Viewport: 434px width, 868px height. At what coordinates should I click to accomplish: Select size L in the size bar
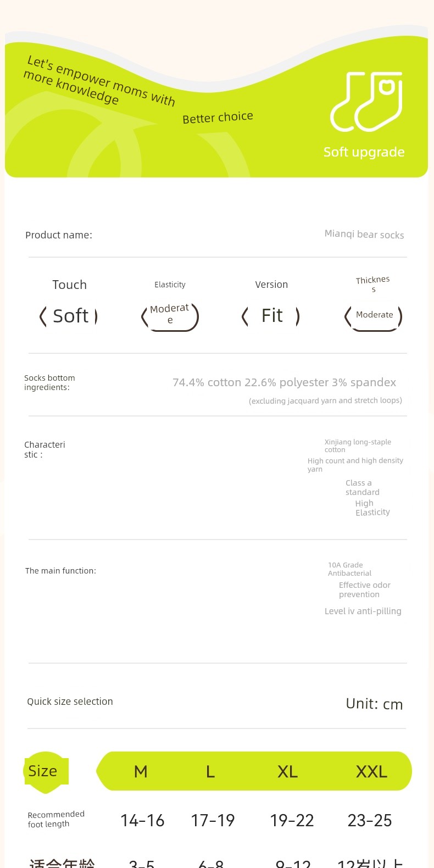[x=210, y=771]
